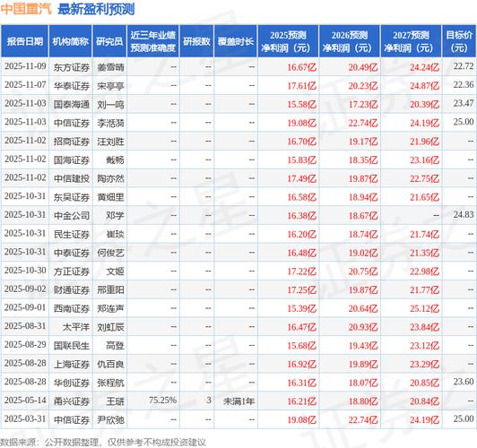Viewport: 477px width, 448px height.
Task: Click the 15.83亿 profit value
Action: click(302, 160)
